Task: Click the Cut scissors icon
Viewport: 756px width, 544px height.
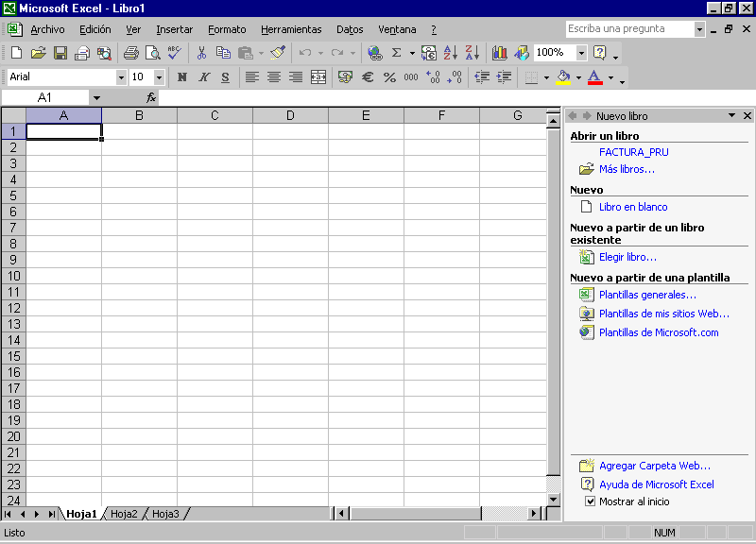Action: pos(201,53)
